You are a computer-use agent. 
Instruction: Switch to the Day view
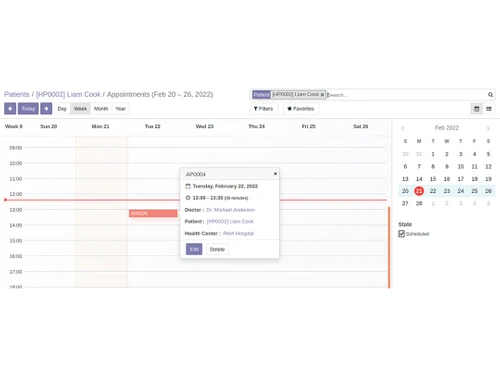tap(62, 109)
